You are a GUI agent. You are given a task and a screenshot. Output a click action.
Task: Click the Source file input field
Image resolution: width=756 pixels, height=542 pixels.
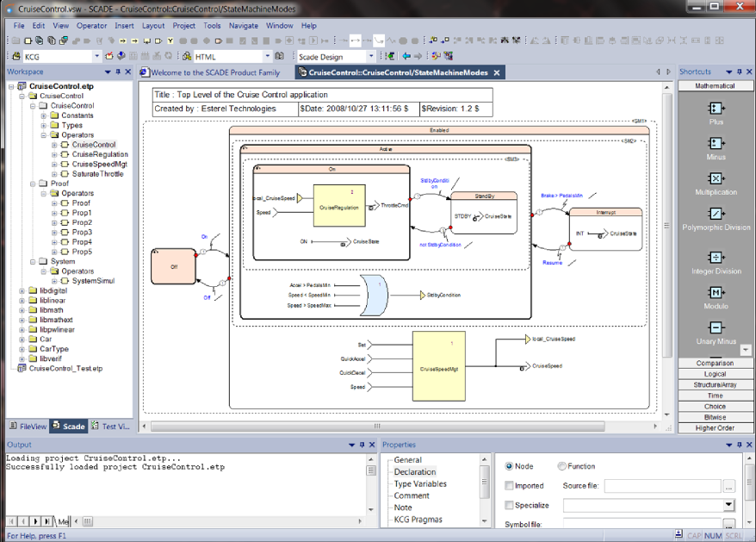pyautogui.click(x=662, y=487)
